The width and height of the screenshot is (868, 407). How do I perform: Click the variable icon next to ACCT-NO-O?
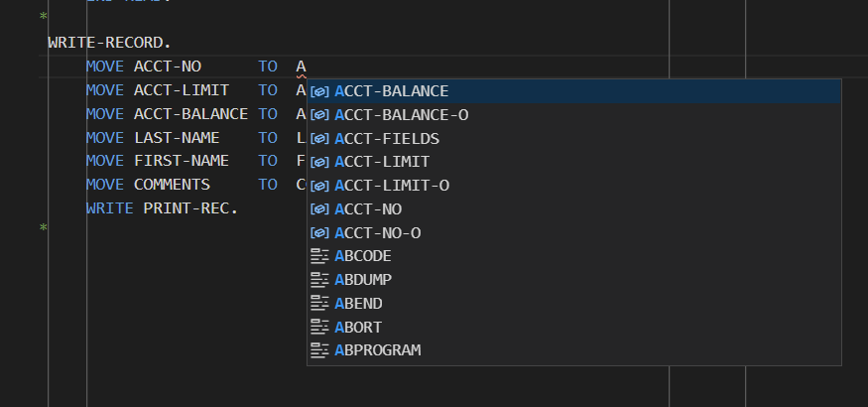pos(319,232)
